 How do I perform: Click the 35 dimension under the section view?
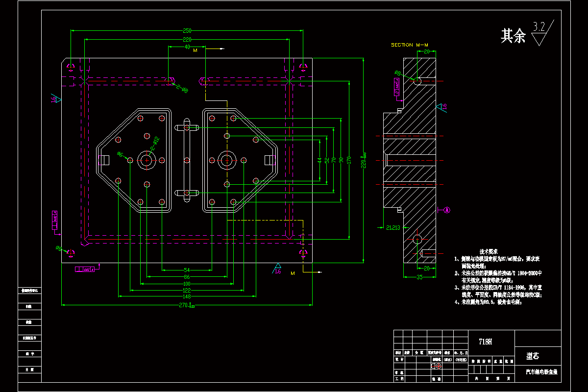419,277
